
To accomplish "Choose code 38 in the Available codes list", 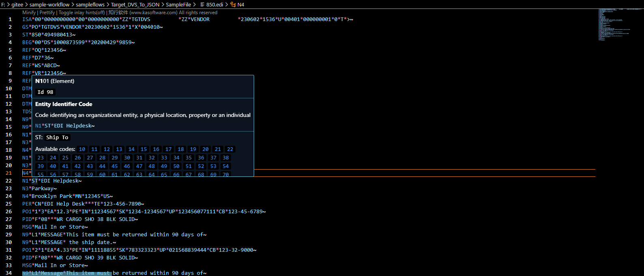I will [226, 158].
